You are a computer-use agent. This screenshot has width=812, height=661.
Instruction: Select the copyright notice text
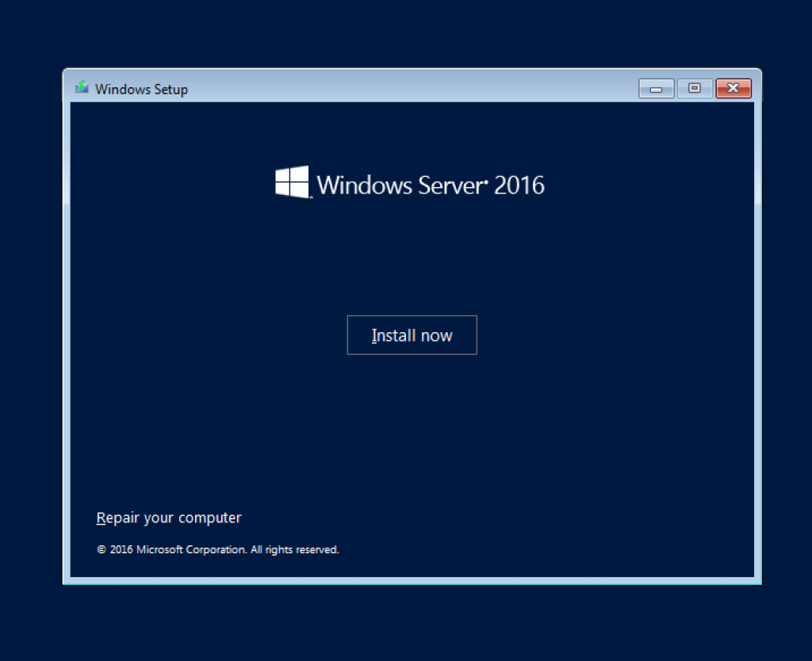click(217, 549)
